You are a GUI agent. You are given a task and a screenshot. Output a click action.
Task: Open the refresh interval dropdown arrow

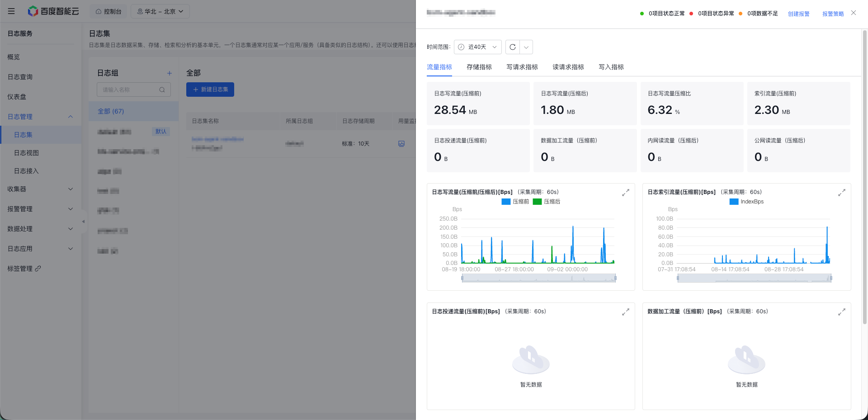(x=526, y=47)
